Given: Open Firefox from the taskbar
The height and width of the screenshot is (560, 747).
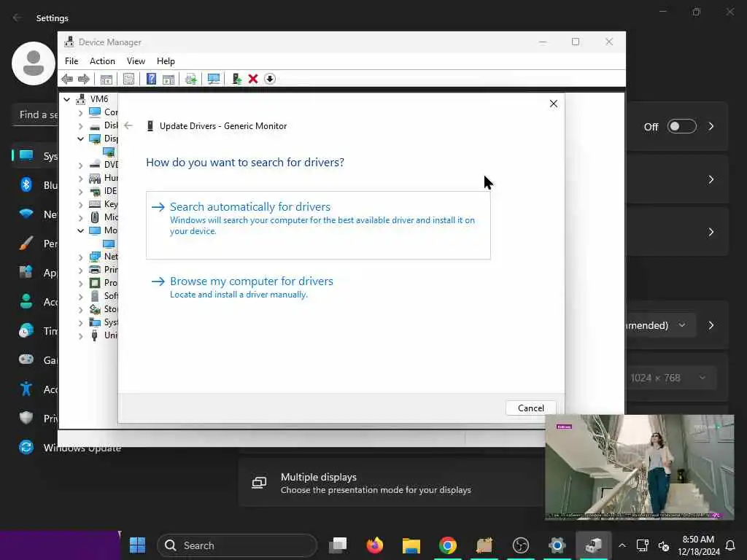Looking at the screenshot, I should click(374, 545).
